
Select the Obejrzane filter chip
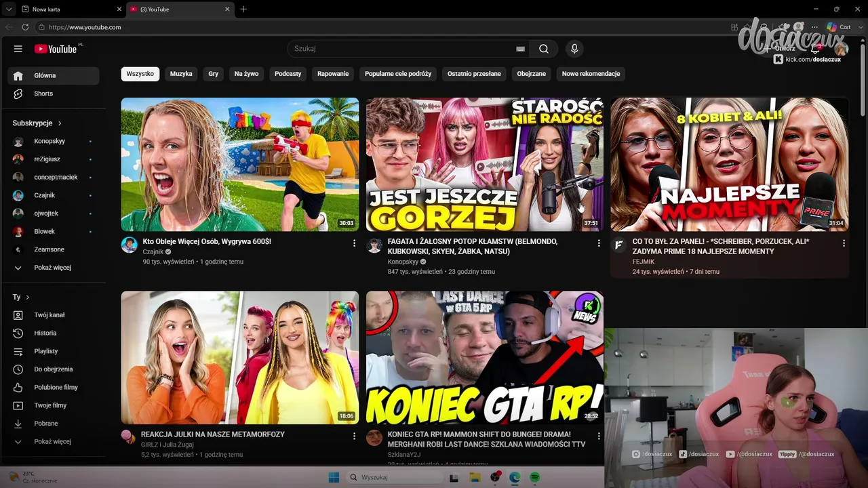[532, 74]
